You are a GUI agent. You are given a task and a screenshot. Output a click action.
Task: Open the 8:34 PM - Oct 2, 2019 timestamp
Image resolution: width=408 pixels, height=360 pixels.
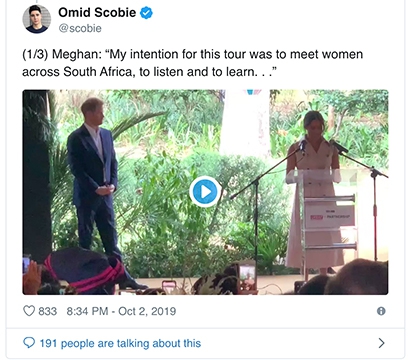tap(121, 311)
